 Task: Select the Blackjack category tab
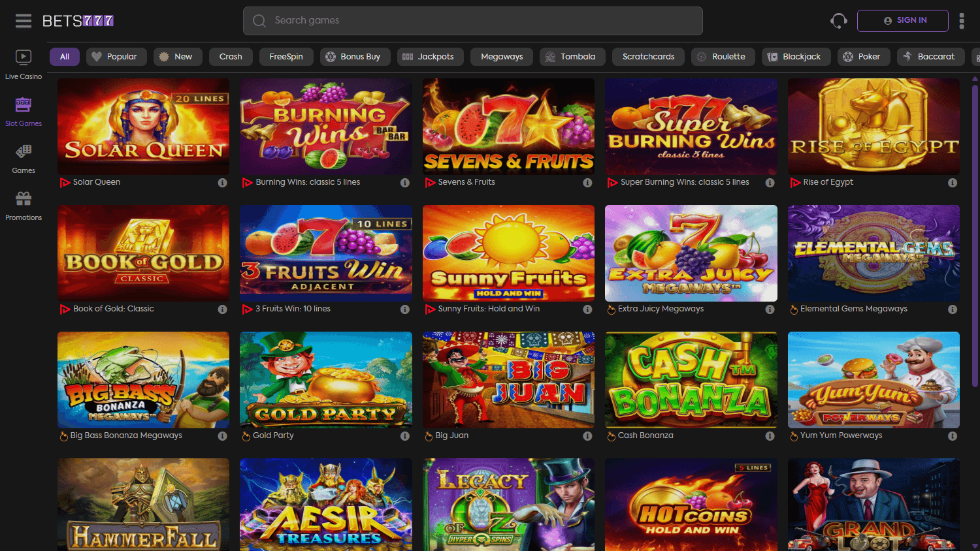(x=796, y=56)
